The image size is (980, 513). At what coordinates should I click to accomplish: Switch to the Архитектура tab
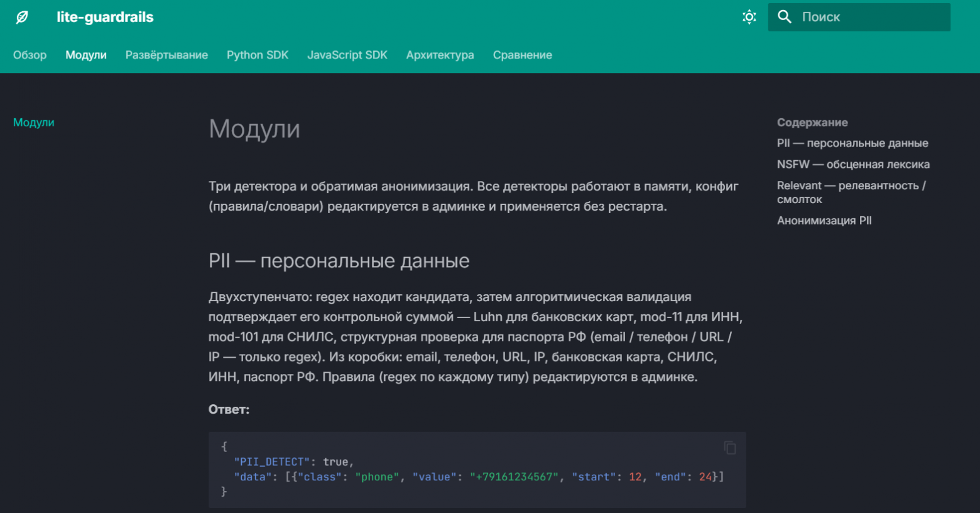point(440,55)
